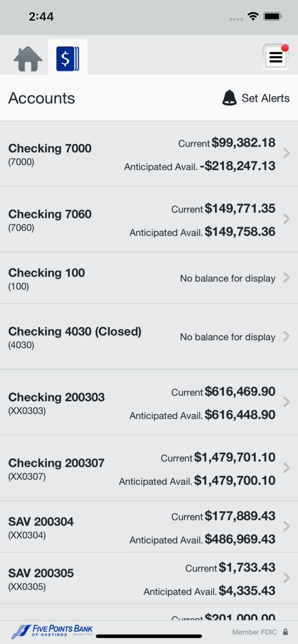Tap the battery indicator in status bar

[272, 17]
